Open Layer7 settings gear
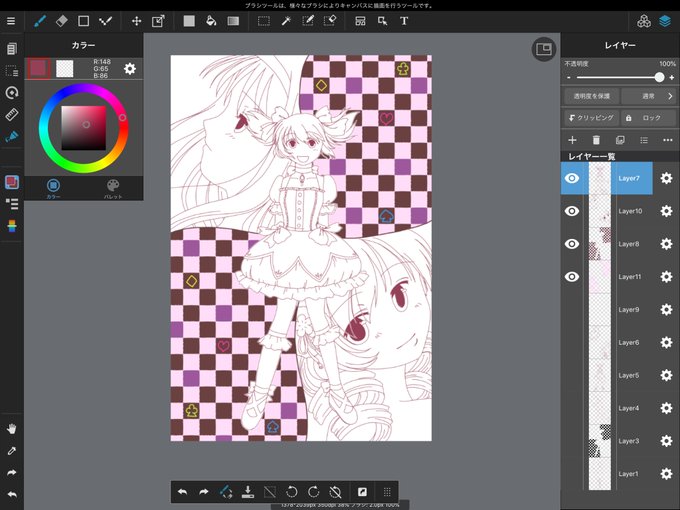Image resolution: width=680 pixels, height=510 pixels. [x=666, y=178]
